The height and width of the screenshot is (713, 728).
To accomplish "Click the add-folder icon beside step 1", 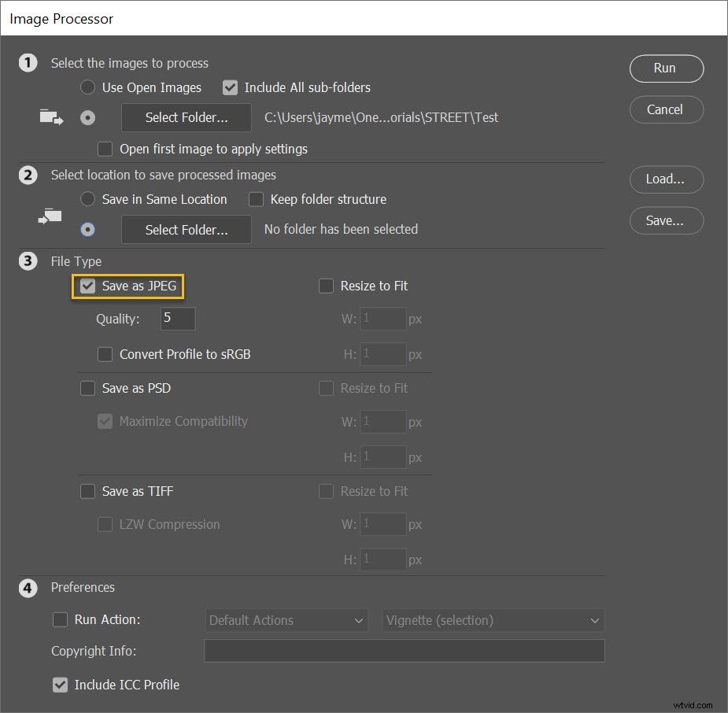I will (50, 116).
